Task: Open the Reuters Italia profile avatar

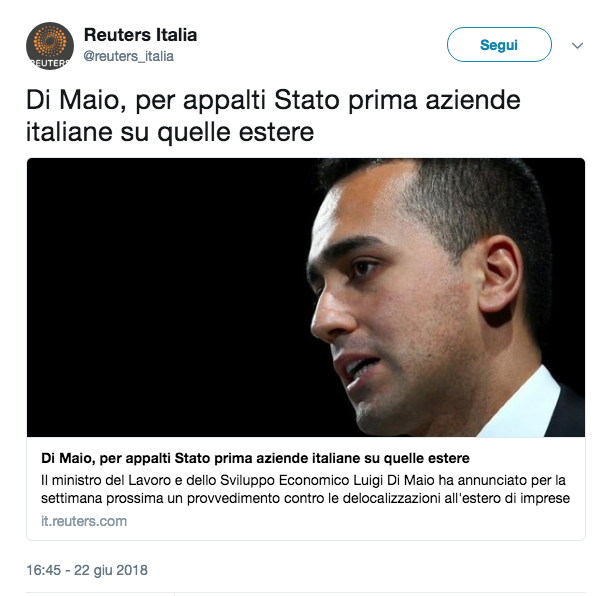Action: [x=50, y=46]
